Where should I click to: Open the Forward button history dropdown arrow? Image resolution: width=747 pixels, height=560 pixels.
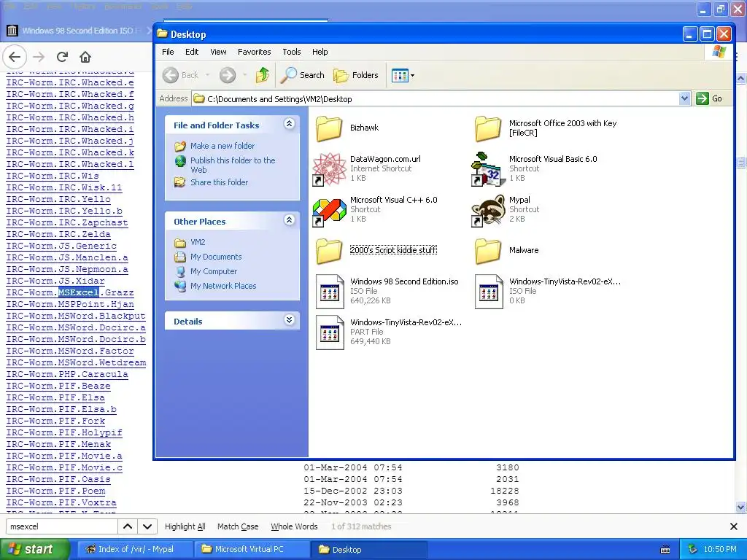point(245,75)
